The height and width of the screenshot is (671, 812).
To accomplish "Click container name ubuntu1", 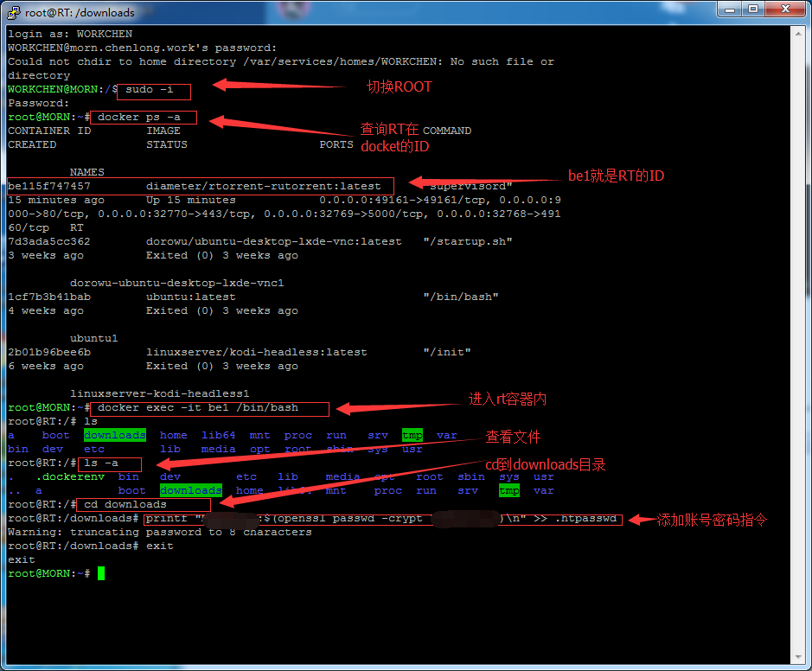I will pos(93,338).
